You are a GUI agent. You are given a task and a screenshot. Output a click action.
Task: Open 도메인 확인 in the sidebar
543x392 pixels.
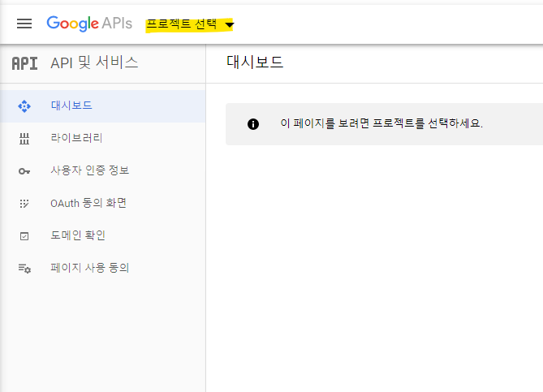[103, 235]
